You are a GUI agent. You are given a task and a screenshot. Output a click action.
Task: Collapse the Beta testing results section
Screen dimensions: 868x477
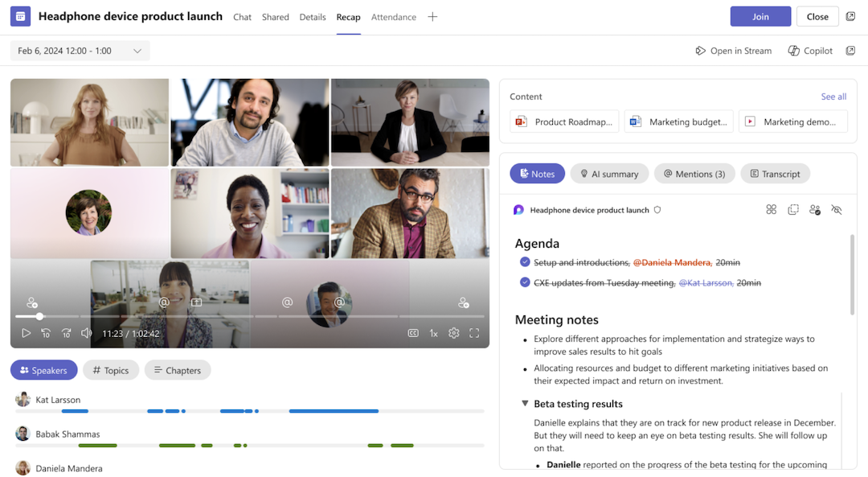coord(525,404)
